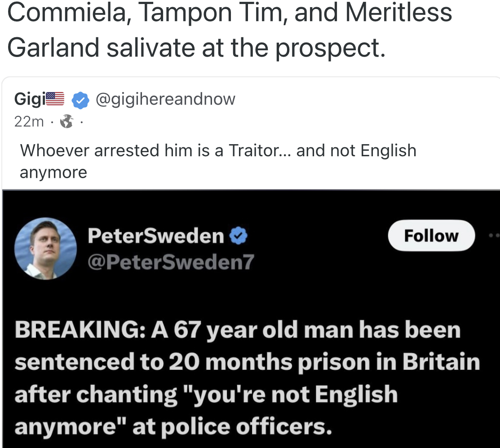Open Gigi's profile via display name
500x448 pixels.
[x=29, y=99]
